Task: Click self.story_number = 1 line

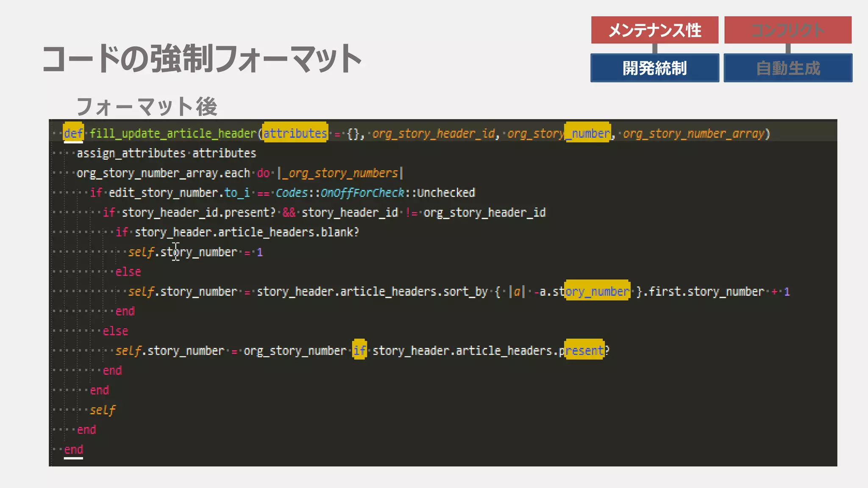Action: click(x=195, y=252)
